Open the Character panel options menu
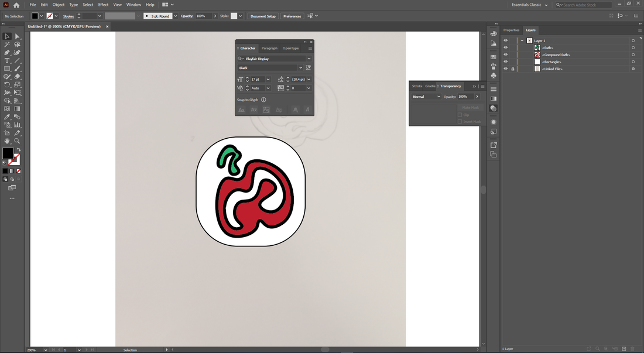This screenshot has width=644, height=353. click(310, 49)
